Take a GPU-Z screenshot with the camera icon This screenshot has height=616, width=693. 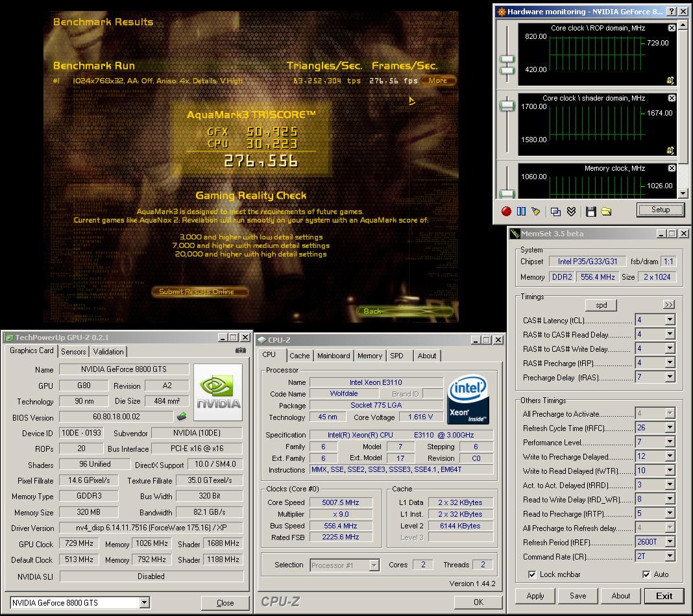(241, 351)
